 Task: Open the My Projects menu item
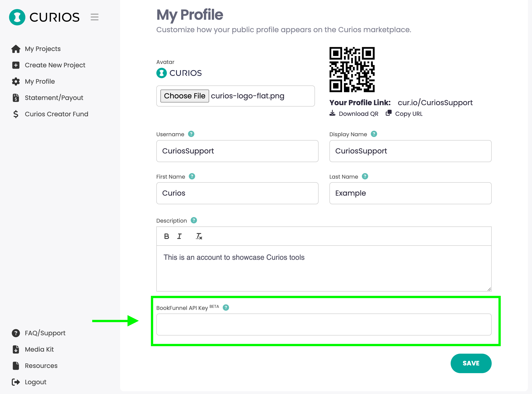pyautogui.click(x=43, y=49)
